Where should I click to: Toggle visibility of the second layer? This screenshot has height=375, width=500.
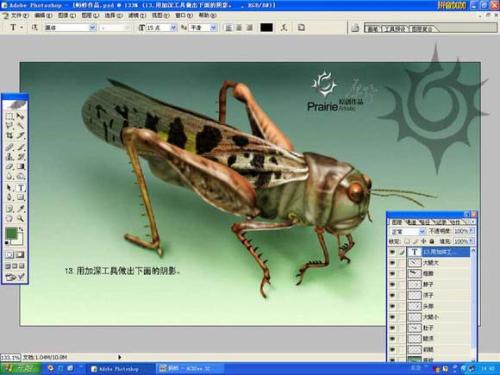point(392,263)
